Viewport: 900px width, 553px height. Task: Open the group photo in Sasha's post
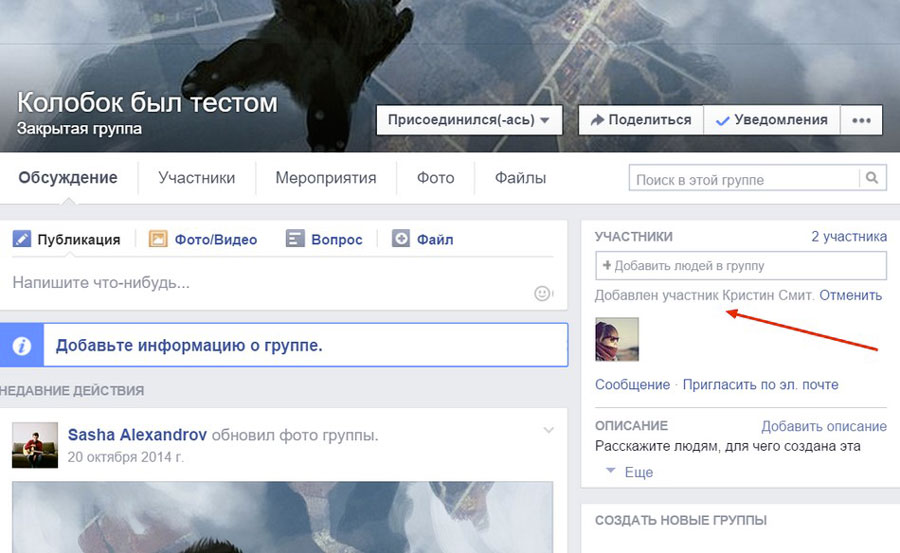(x=282, y=517)
